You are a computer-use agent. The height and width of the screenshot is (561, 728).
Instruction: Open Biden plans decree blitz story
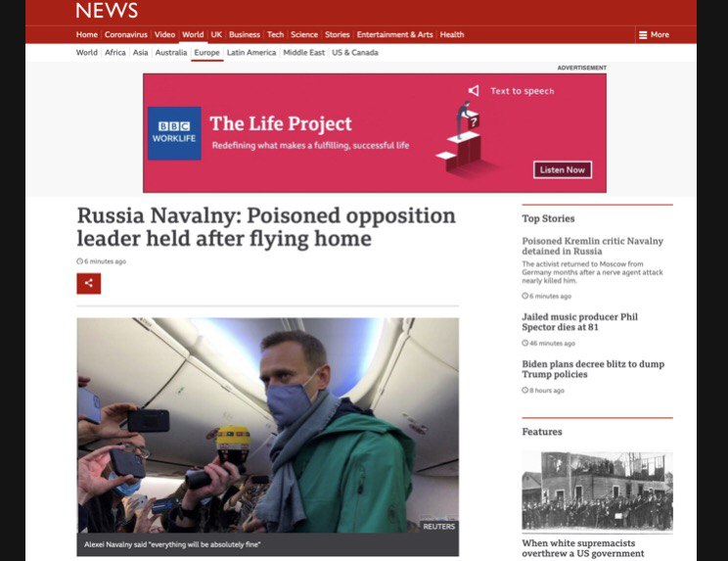[593, 369]
